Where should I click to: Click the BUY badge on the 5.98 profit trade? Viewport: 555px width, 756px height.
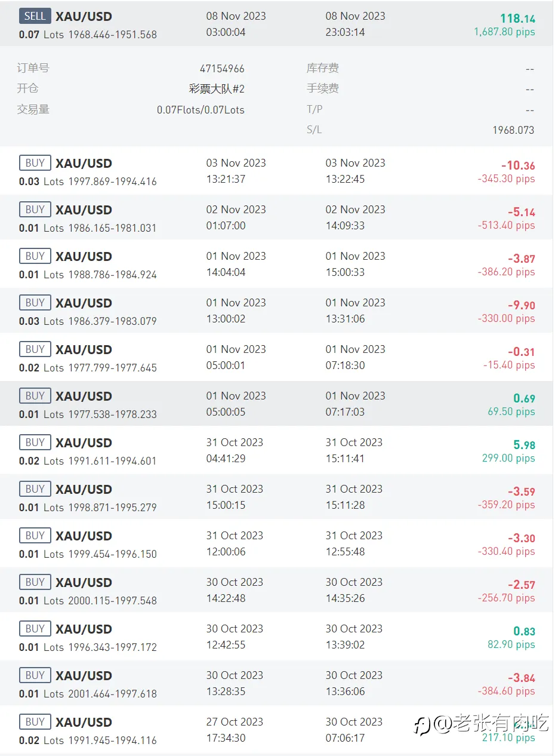pos(35,442)
